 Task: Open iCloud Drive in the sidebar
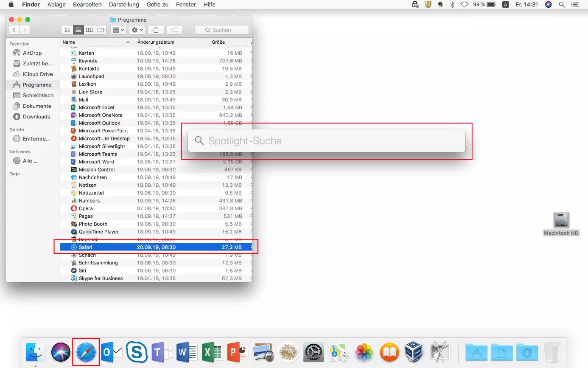(32, 74)
